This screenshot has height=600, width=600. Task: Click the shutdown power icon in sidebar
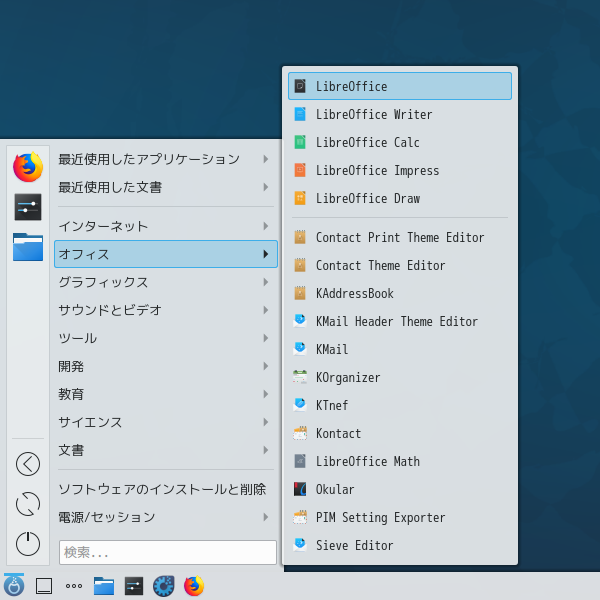[28, 544]
